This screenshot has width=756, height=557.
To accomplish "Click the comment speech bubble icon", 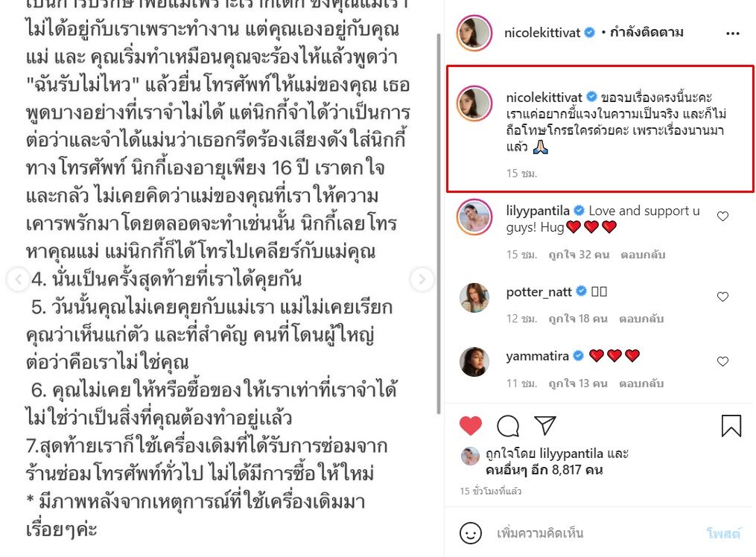I will pyautogui.click(x=508, y=425).
